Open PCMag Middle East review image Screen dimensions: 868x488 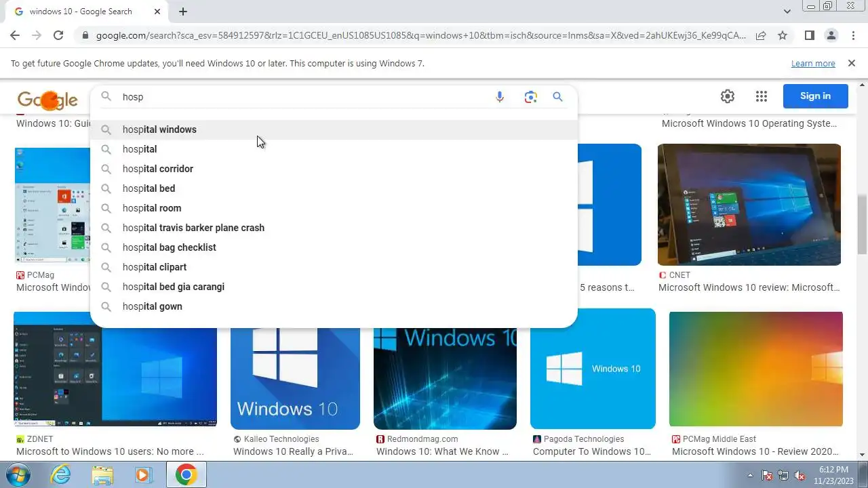tap(756, 369)
